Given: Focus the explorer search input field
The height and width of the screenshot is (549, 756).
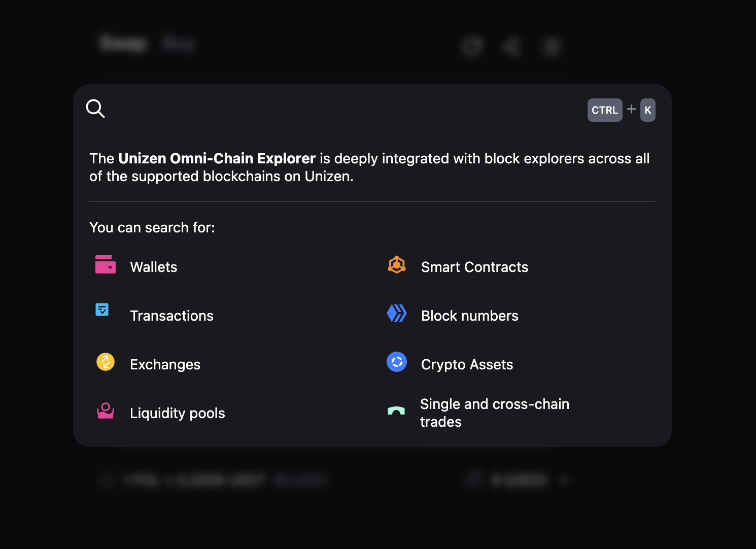Looking at the screenshot, I should pyautogui.click(x=345, y=110).
